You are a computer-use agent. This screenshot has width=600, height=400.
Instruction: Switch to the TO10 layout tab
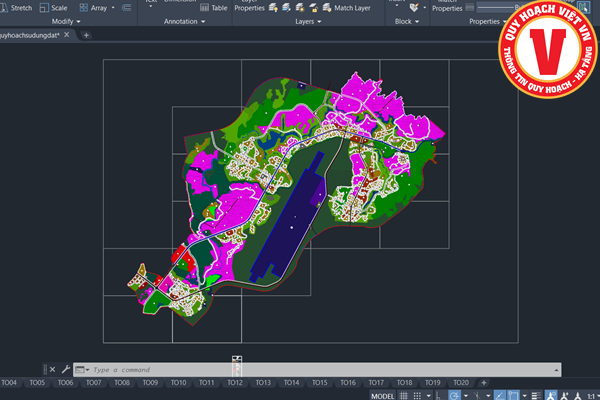(x=178, y=383)
